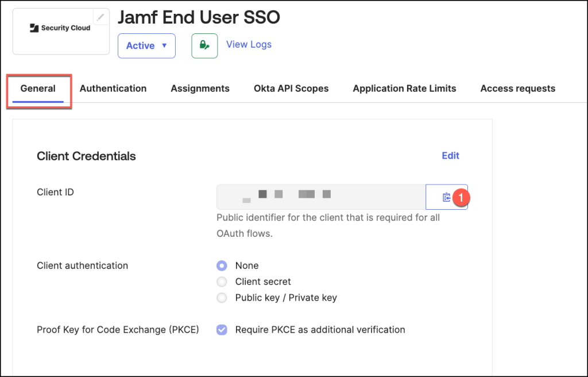The width and height of the screenshot is (588, 377).
Task: Switch to the Authentication tab
Action: coord(113,89)
